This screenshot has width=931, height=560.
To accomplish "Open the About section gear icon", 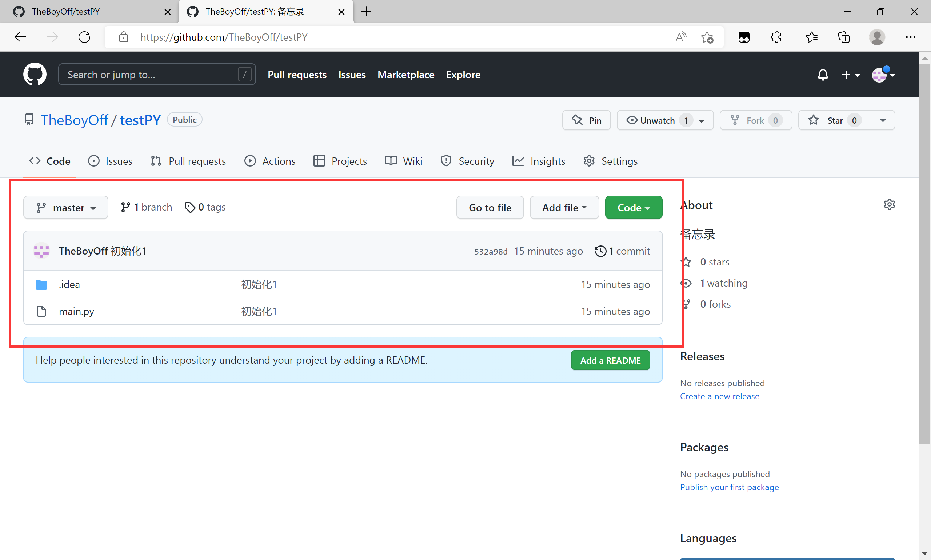I will (x=889, y=204).
